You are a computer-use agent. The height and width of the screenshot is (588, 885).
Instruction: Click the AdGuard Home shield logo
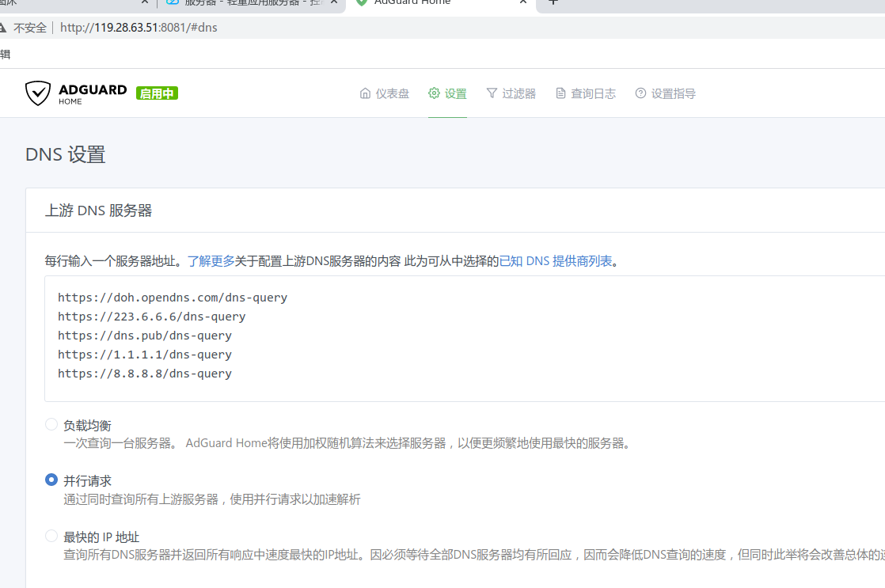38,93
